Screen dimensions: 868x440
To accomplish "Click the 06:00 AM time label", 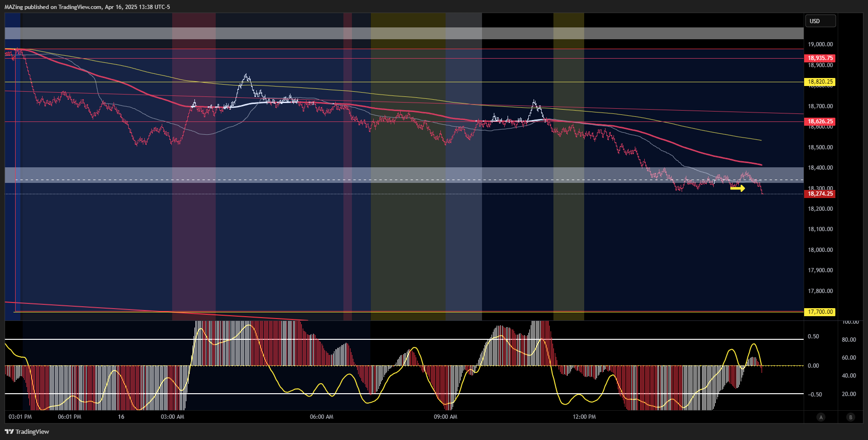I will click(x=322, y=417).
